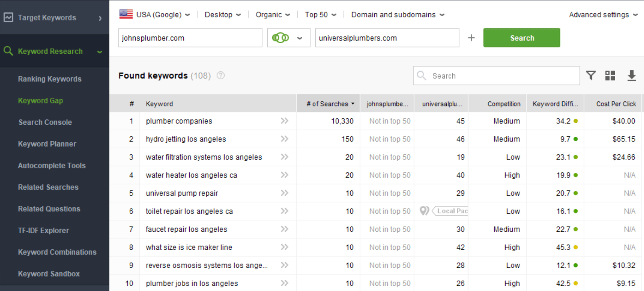Select TF-IDF Explorer in the sidebar
This screenshot has width=644, height=291.
click(x=43, y=230)
